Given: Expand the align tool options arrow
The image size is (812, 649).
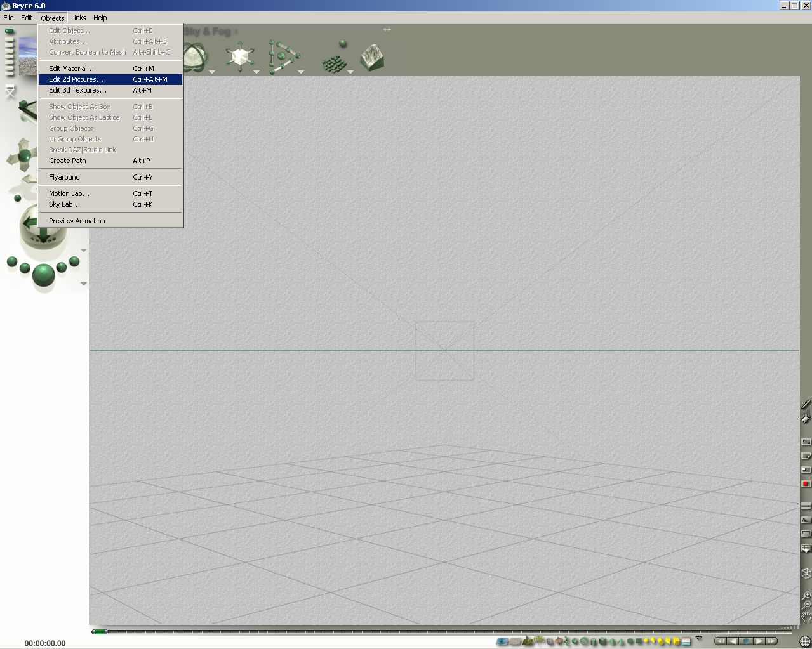Looking at the screenshot, I should (301, 72).
